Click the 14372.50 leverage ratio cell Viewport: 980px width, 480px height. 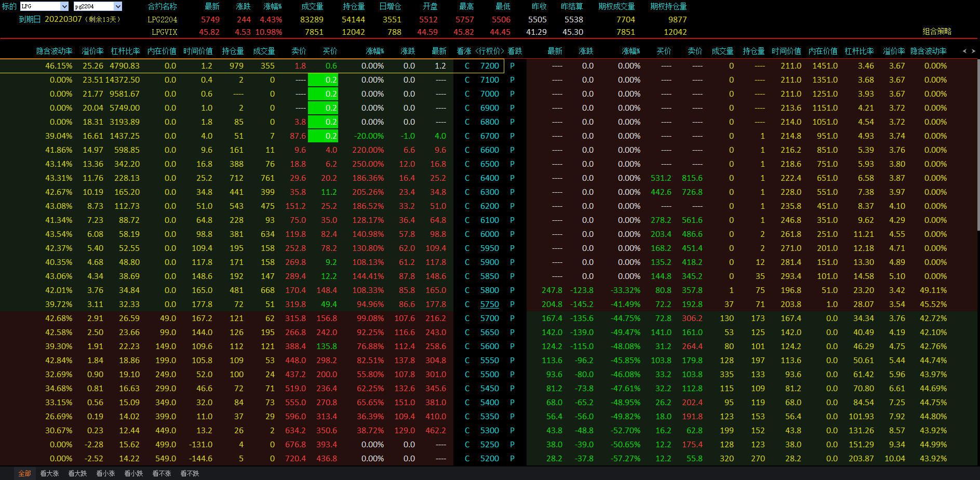(x=123, y=80)
